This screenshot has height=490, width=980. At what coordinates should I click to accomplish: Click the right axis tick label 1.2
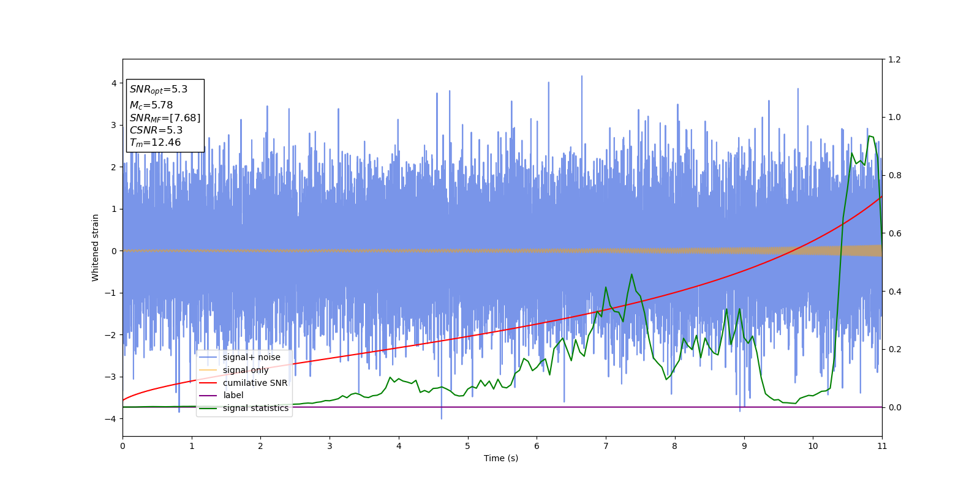coord(894,59)
